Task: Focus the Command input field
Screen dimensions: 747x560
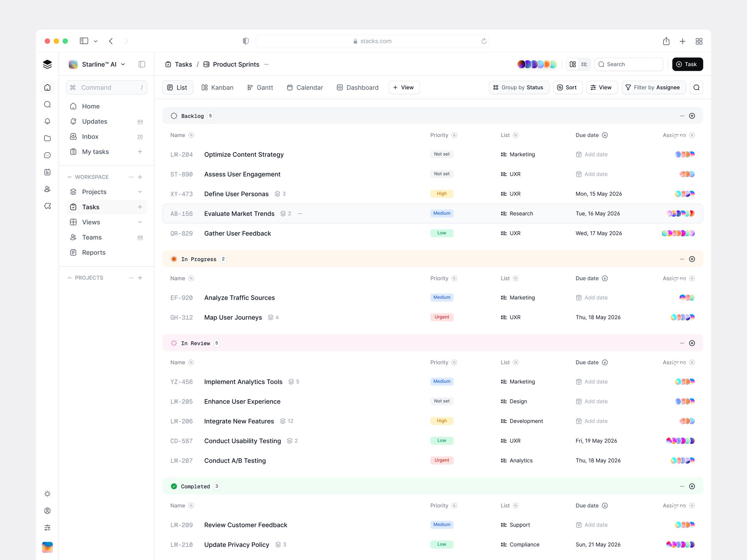Action: pos(107,87)
